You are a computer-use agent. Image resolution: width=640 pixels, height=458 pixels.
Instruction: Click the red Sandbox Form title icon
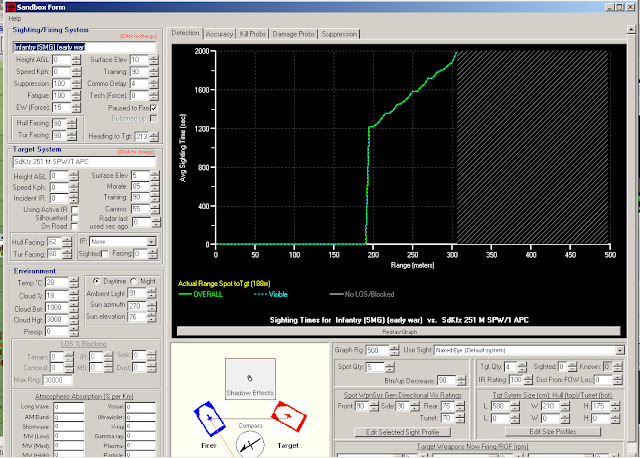point(11,7)
